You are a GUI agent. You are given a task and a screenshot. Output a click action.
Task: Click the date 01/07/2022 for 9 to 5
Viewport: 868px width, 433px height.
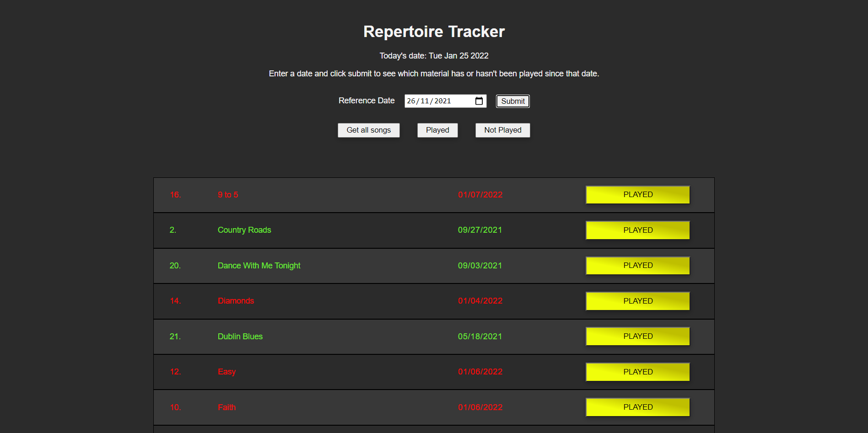pyautogui.click(x=480, y=195)
